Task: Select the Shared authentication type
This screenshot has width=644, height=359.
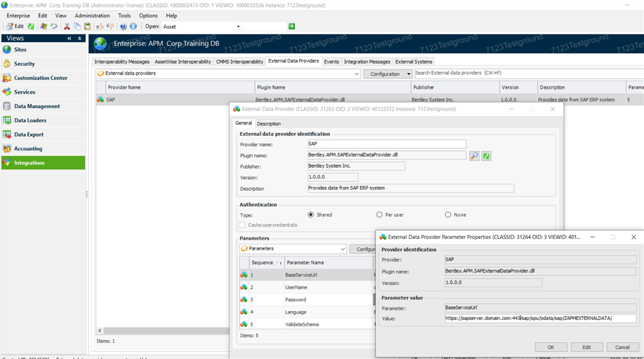Action: [x=311, y=215]
